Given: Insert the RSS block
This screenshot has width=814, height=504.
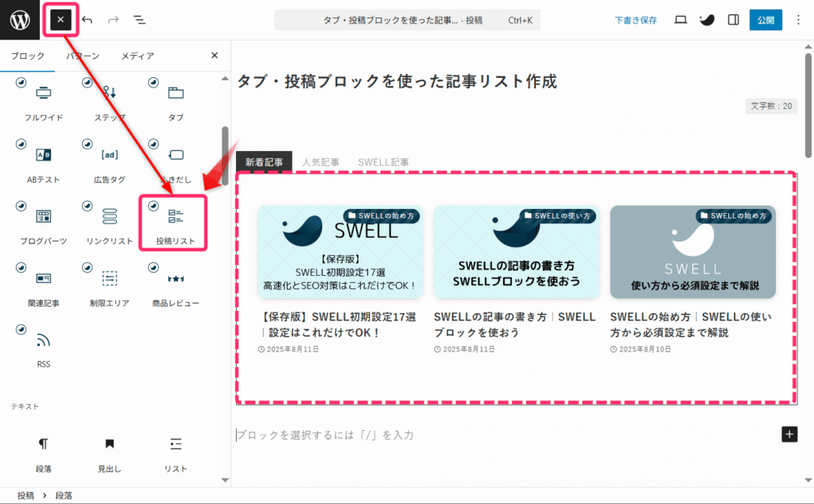Looking at the screenshot, I should pyautogui.click(x=44, y=347).
